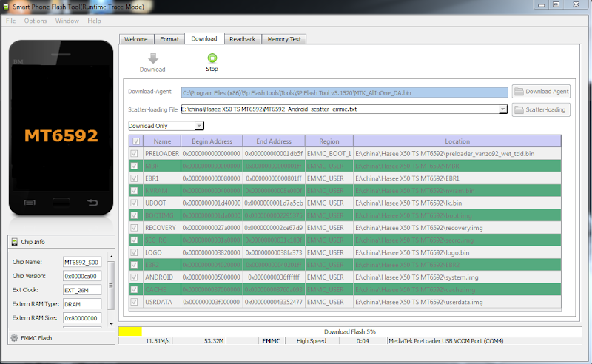Screen dimensions: 592x364
Task: Toggle the USRDATA row checkbox
Action: [134, 302]
